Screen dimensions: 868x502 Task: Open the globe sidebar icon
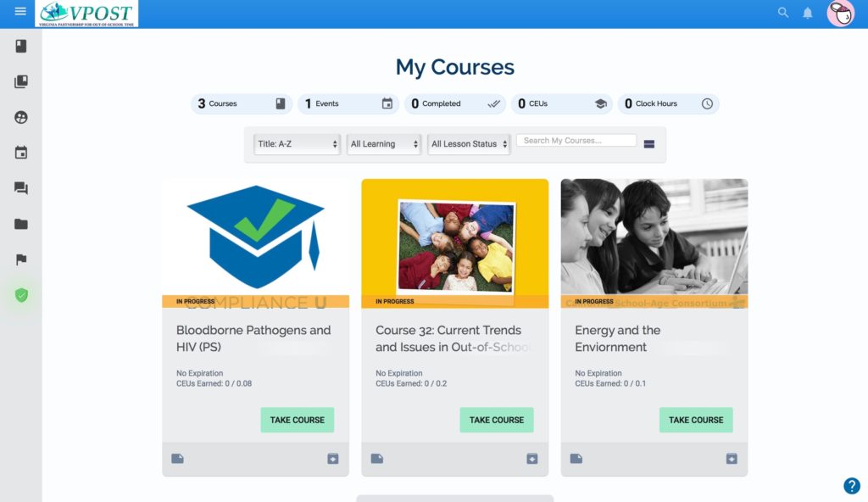(21, 118)
